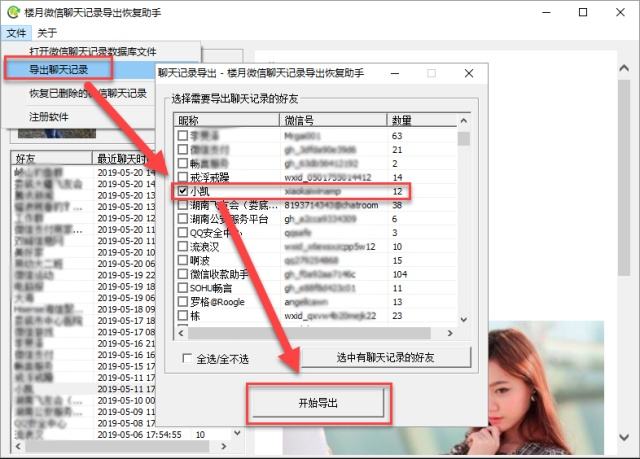Click the friend list scroll-right arrow in main window
The width and height of the screenshot is (640, 459).
point(223,446)
